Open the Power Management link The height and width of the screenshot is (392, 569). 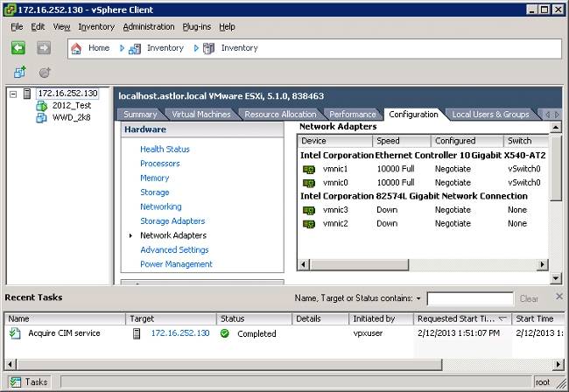(176, 264)
